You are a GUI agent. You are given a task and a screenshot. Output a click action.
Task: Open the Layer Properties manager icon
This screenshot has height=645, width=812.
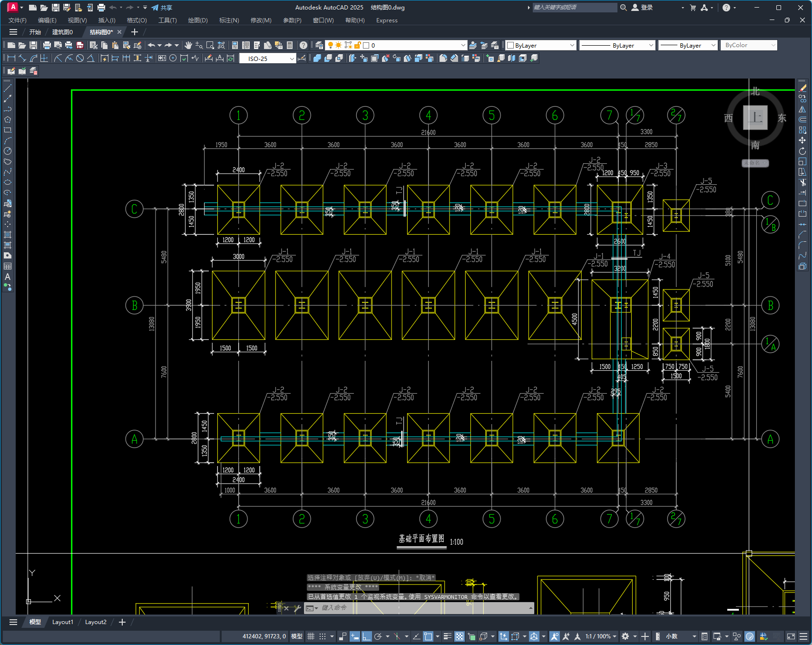tap(319, 45)
